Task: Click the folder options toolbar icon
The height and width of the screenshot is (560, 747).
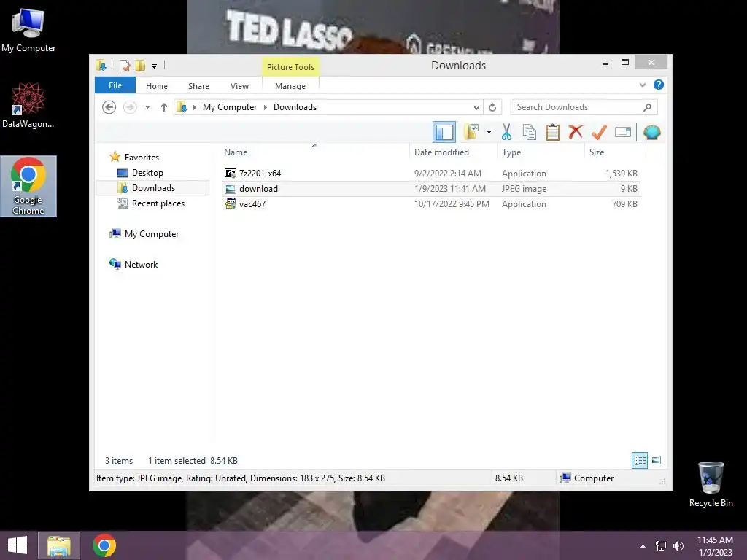Action: [x=471, y=132]
